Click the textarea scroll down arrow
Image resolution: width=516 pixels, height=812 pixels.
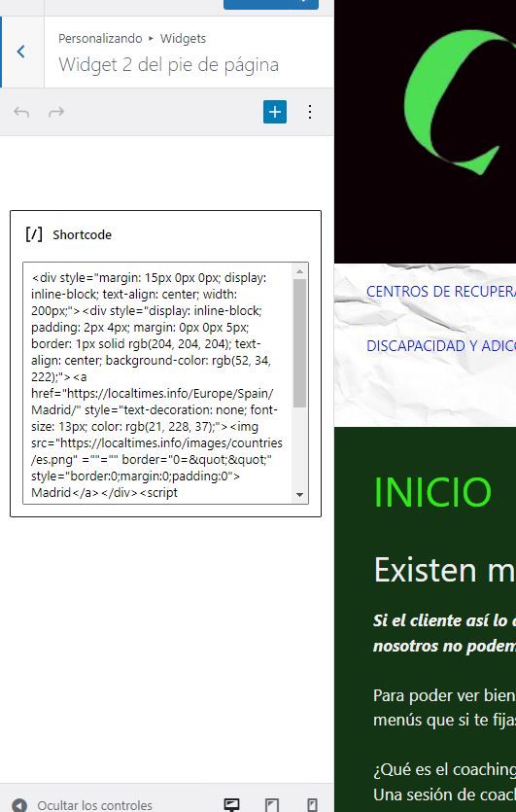pyautogui.click(x=299, y=495)
